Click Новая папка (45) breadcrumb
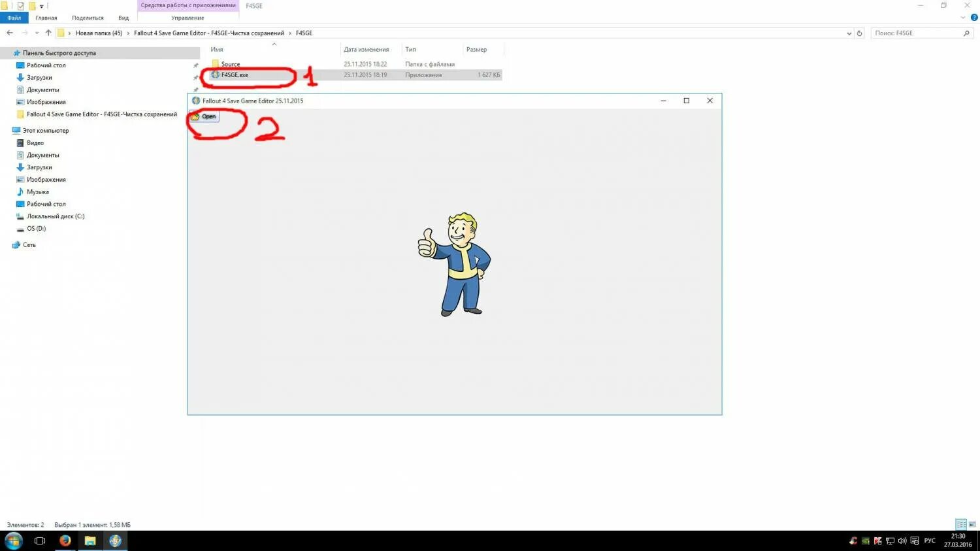 coord(99,33)
